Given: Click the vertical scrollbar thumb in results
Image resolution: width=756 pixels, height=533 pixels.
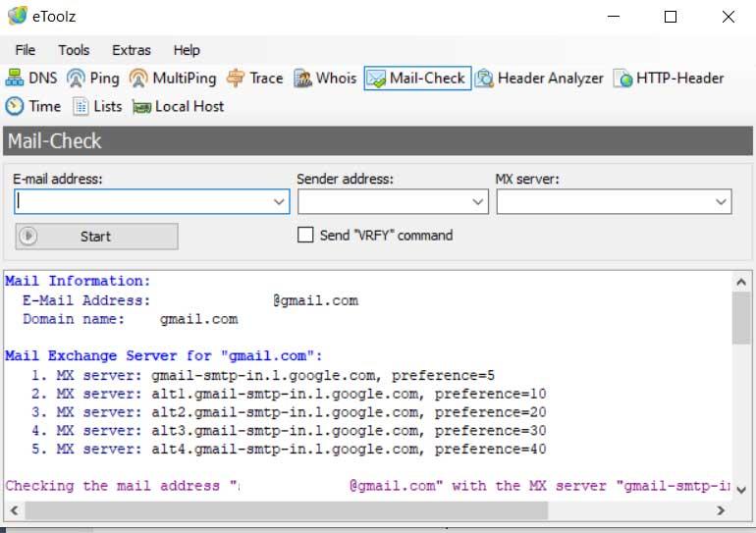Looking at the screenshot, I should tap(741, 318).
